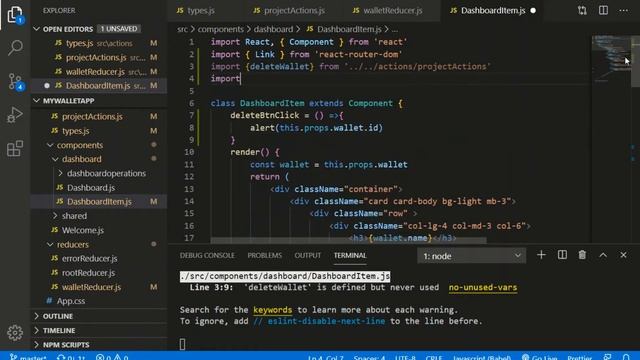Click unsaved dot on DashboardItem.js tab
640x360 pixels.
coord(533,11)
